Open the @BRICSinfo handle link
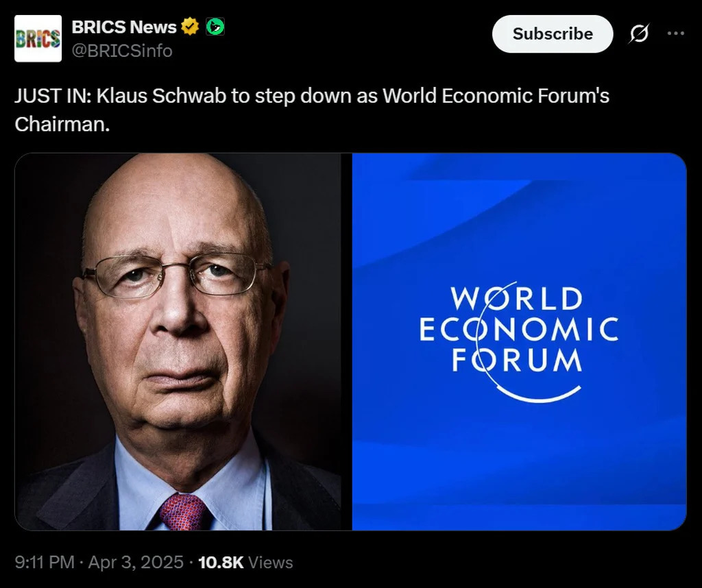This screenshot has width=702, height=588. (x=122, y=51)
